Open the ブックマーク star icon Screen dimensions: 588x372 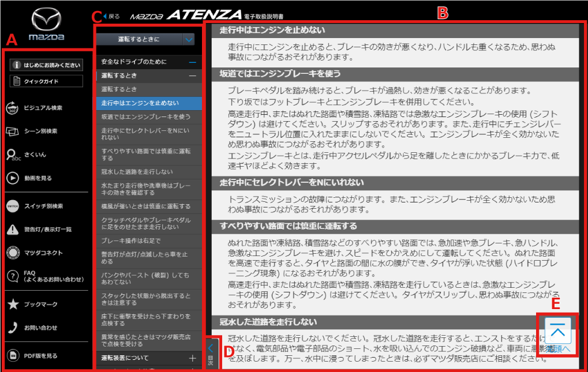[x=13, y=305]
